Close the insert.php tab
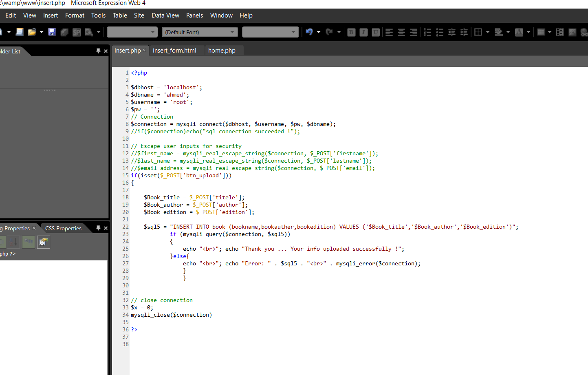The height and width of the screenshot is (375, 588). [x=144, y=50]
